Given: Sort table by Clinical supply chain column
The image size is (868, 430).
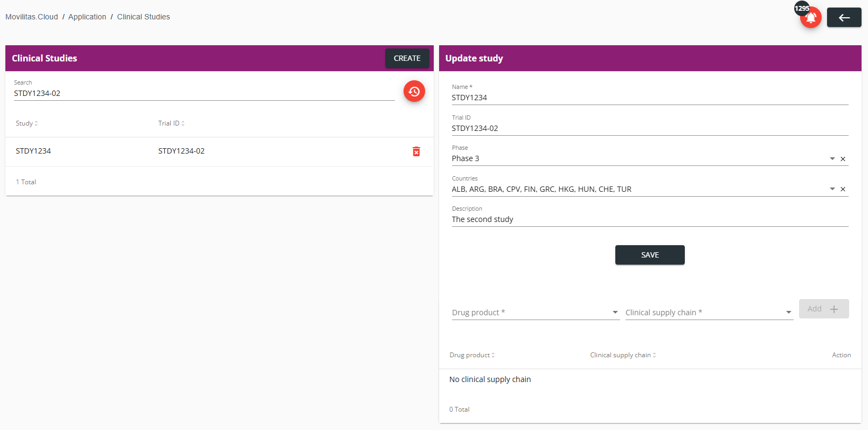Looking at the screenshot, I should [x=623, y=355].
